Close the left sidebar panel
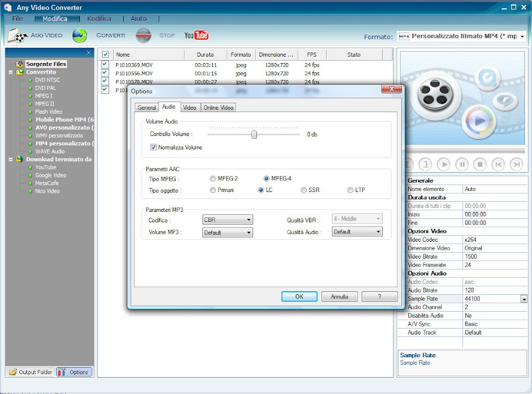Screen dimensions: 532x394 (x=89, y=53)
